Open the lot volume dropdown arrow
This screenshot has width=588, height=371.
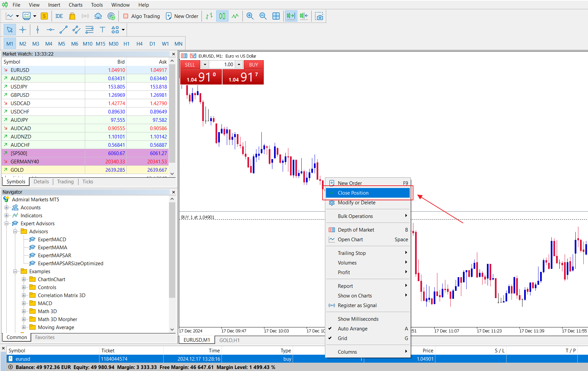point(205,65)
